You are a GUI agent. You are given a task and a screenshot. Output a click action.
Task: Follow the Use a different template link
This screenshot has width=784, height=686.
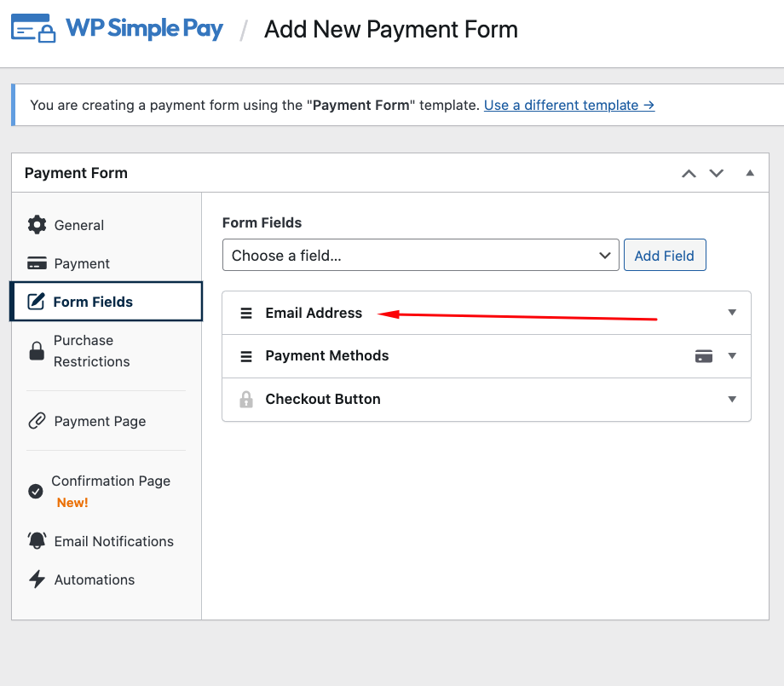click(x=568, y=105)
